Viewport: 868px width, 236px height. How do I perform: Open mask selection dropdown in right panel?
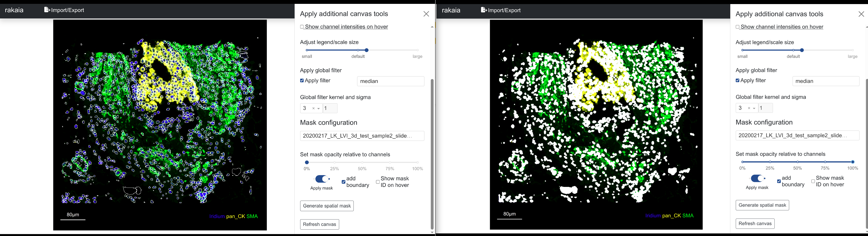[797, 135]
